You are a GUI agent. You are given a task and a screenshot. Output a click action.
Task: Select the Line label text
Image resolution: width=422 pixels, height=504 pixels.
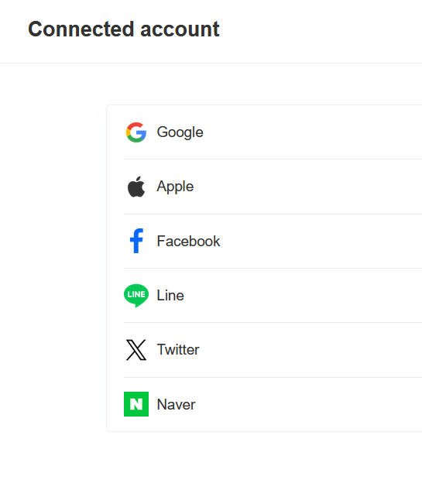coord(170,296)
